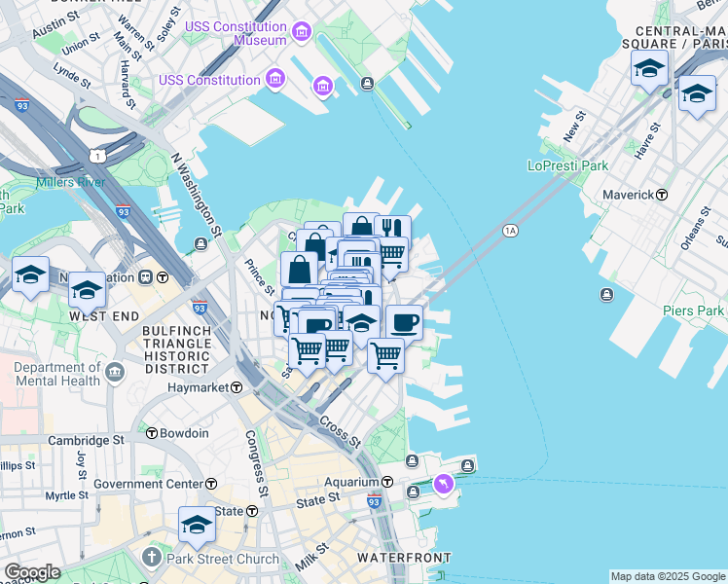The image size is (728, 584).
Task: Click the State T station icon
Action: coord(252,511)
